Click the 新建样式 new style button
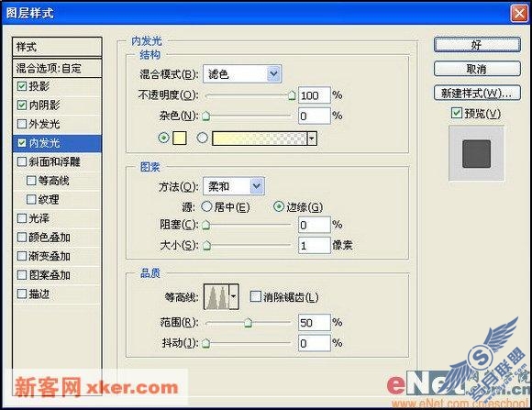Image resolution: width=532 pixels, height=410 pixels. [x=477, y=93]
